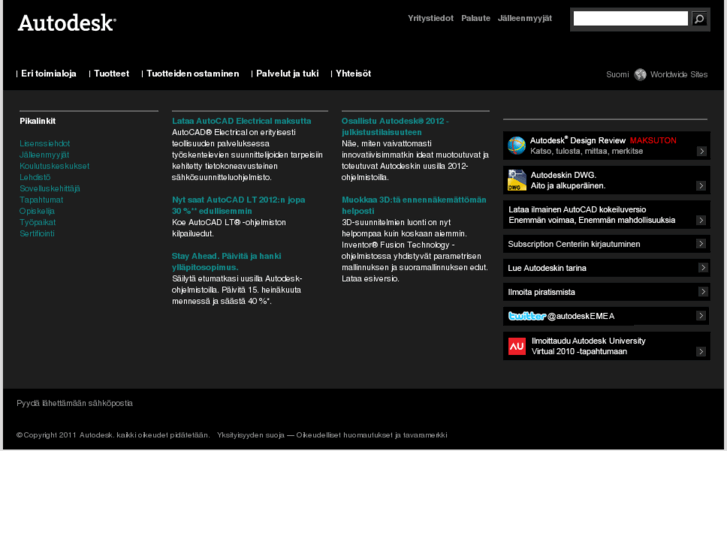Screen dimensions: 727x545
Task: Open the Yhteisöt menu
Action: [353, 74]
